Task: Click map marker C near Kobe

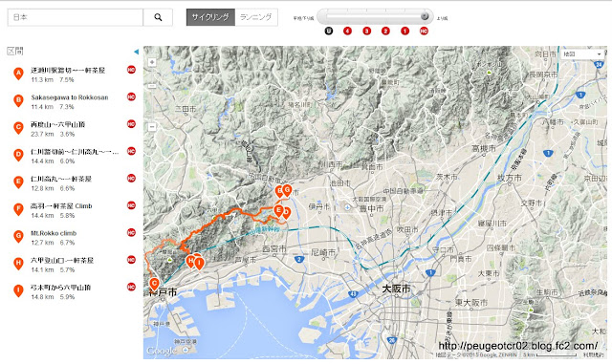Action: [154, 284]
